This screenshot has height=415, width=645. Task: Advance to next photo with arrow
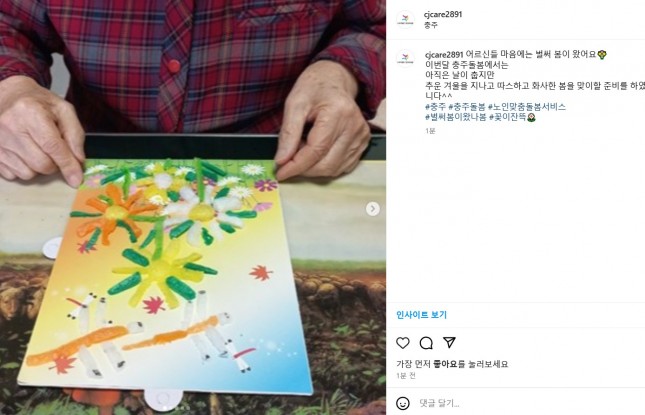pyautogui.click(x=373, y=209)
